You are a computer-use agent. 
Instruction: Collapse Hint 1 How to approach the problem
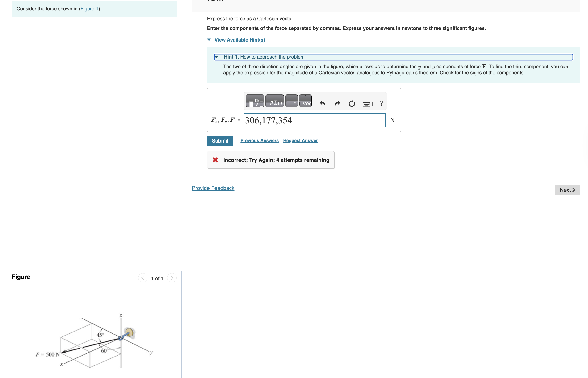click(x=393, y=57)
